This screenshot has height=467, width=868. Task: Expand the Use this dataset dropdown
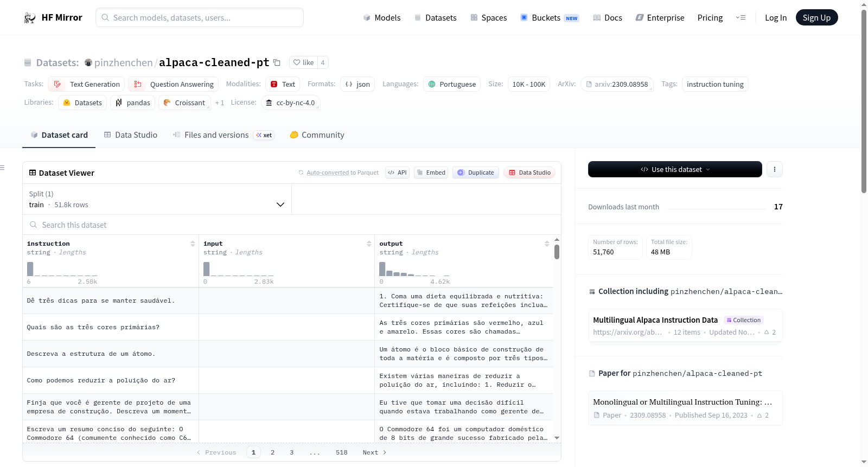tap(675, 169)
